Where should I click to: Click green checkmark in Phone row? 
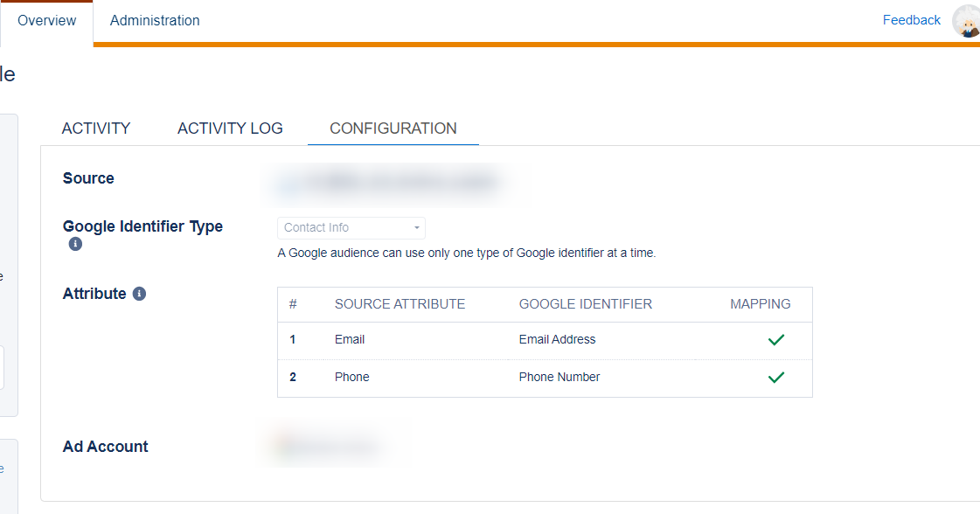point(776,377)
